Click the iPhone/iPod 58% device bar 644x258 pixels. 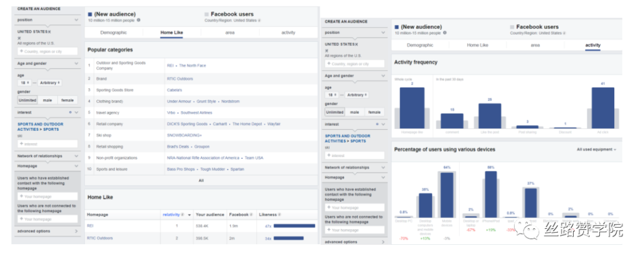point(491,194)
